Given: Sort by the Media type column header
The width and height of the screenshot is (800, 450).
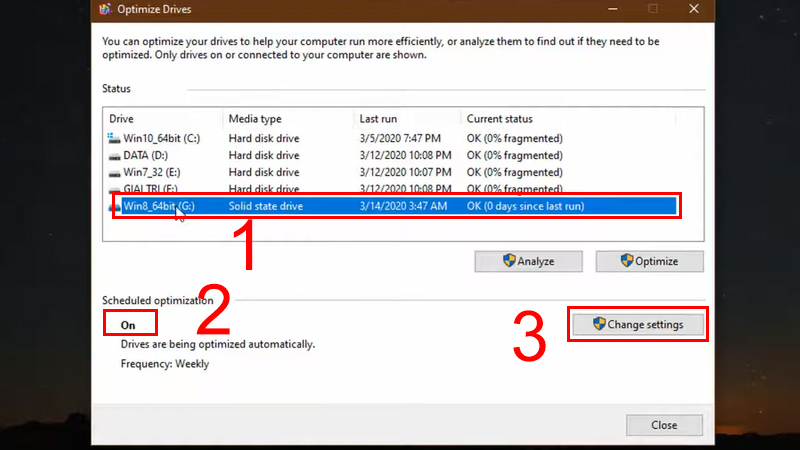Looking at the screenshot, I should click(255, 119).
